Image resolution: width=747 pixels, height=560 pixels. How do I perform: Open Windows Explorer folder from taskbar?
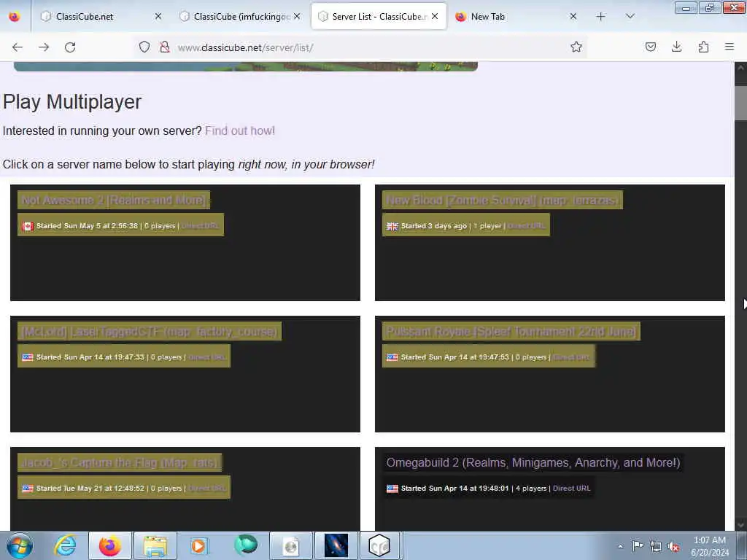click(155, 545)
